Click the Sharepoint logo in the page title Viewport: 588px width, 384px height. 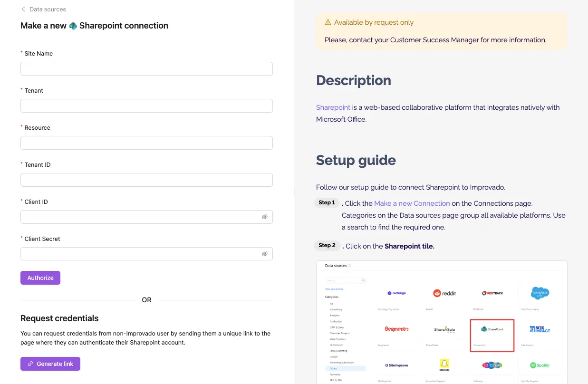point(73,26)
